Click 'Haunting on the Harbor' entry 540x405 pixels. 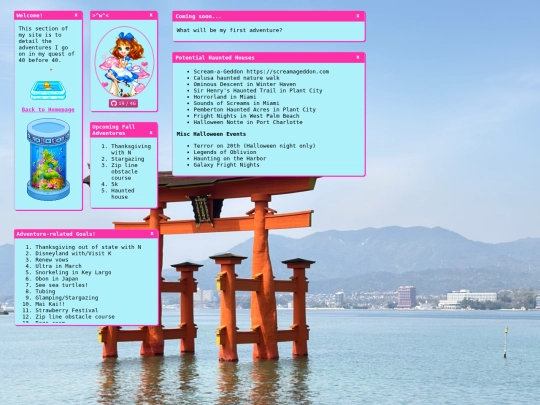click(x=230, y=158)
